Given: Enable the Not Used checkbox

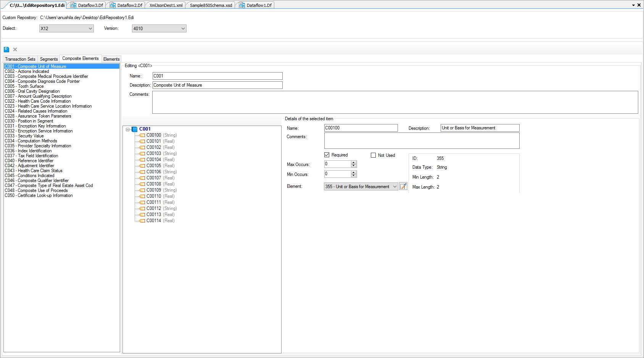Looking at the screenshot, I should click(x=374, y=155).
